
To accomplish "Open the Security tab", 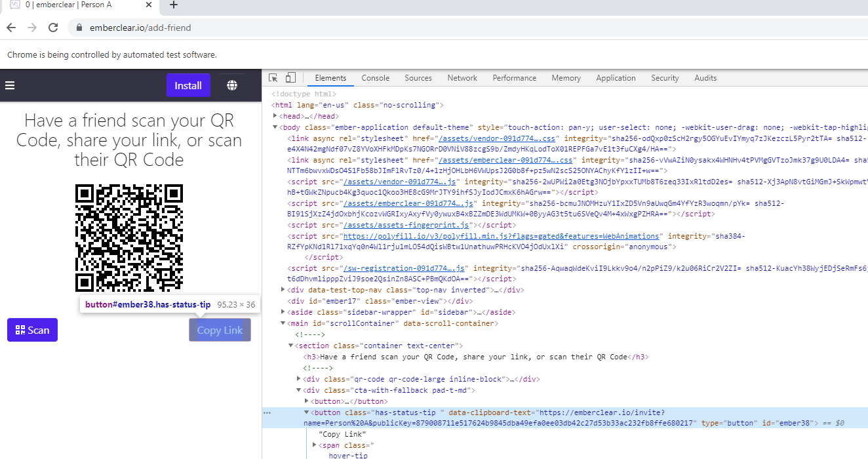I will (x=665, y=77).
